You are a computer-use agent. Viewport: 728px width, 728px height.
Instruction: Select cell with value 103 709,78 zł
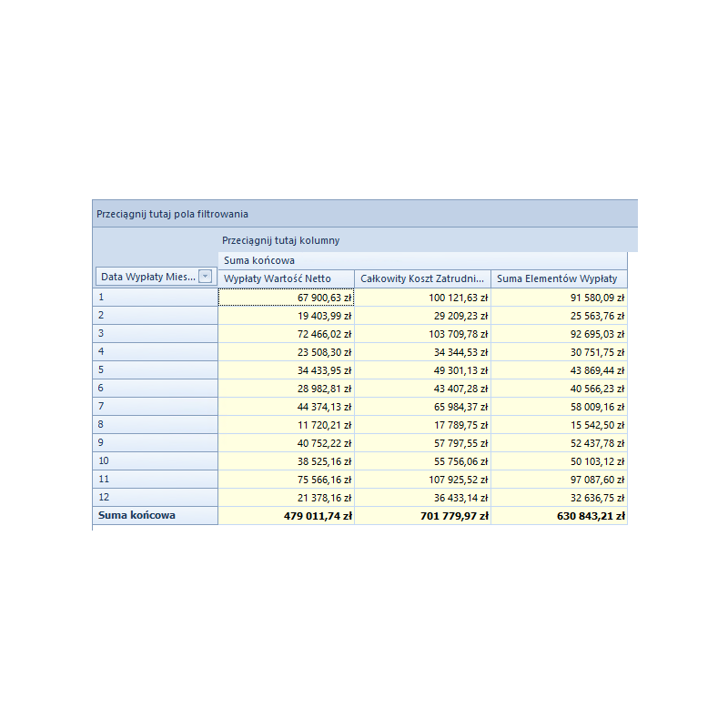tap(422, 333)
